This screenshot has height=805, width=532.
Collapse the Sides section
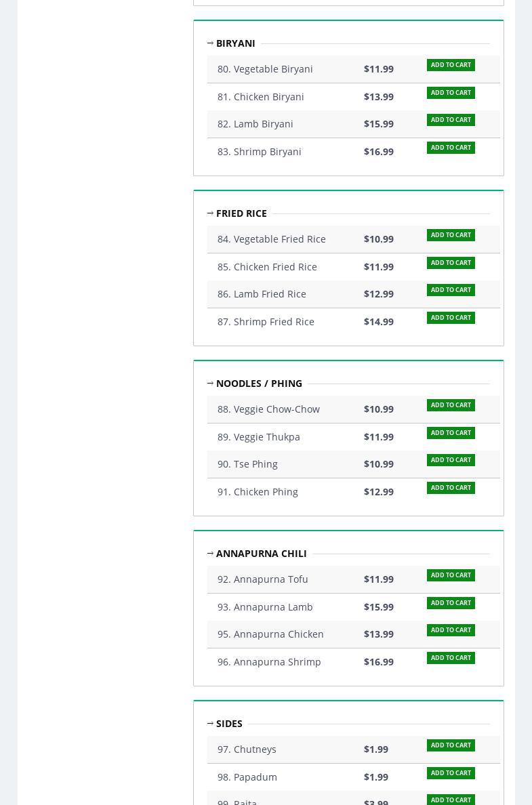(211, 724)
